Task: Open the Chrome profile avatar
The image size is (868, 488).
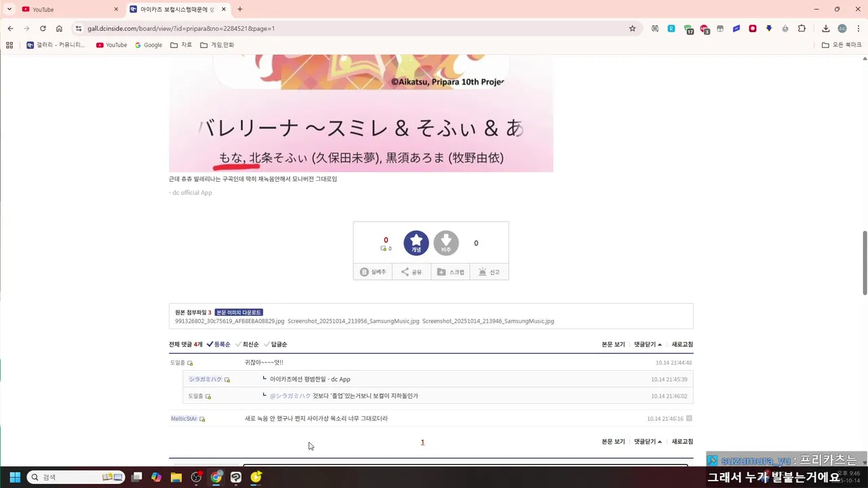Action: point(842,28)
